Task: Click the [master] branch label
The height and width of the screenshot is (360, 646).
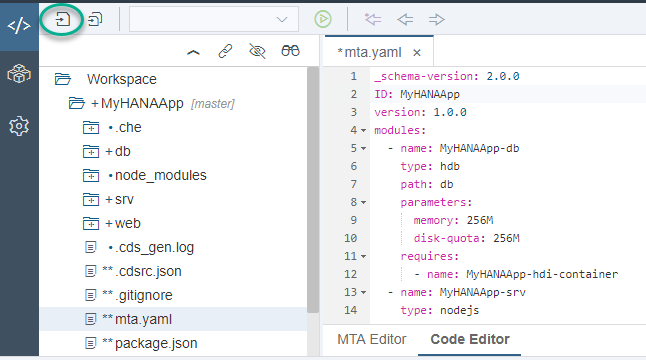Action: coord(213,104)
